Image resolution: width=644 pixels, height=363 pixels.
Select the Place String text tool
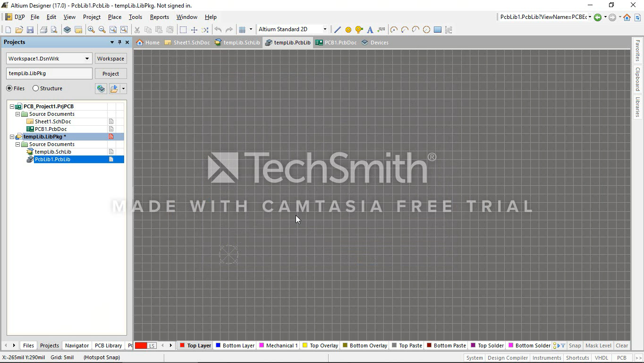coord(370,30)
